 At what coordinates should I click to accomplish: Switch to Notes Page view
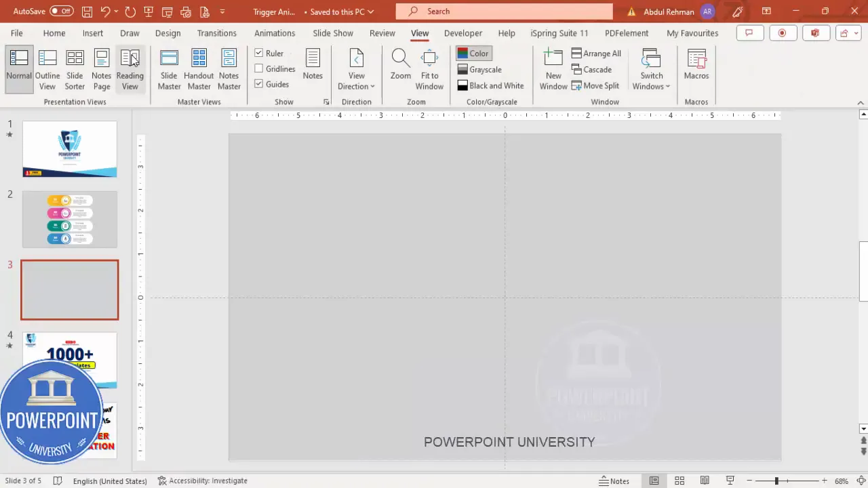coord(102,70)
